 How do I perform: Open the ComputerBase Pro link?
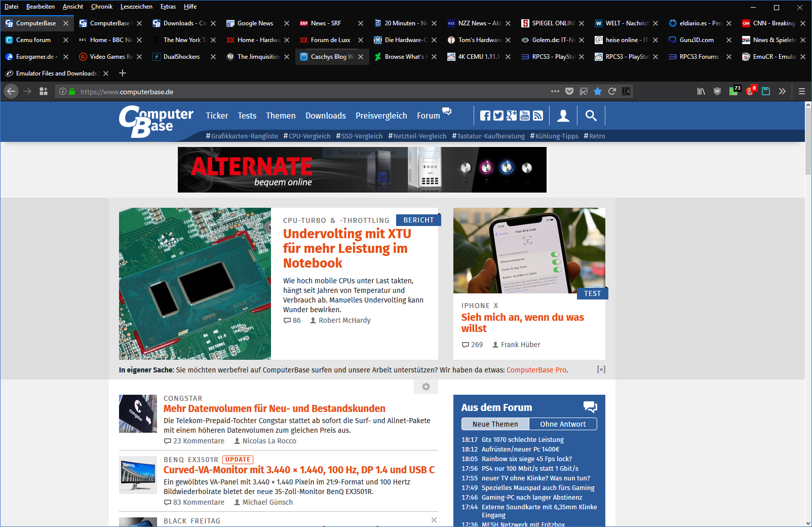536,370
